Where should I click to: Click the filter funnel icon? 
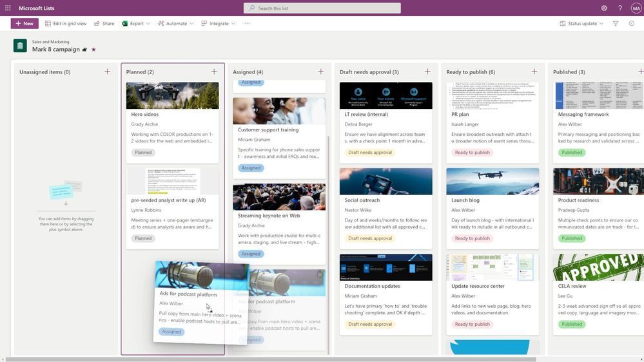[x=615, y=23]
